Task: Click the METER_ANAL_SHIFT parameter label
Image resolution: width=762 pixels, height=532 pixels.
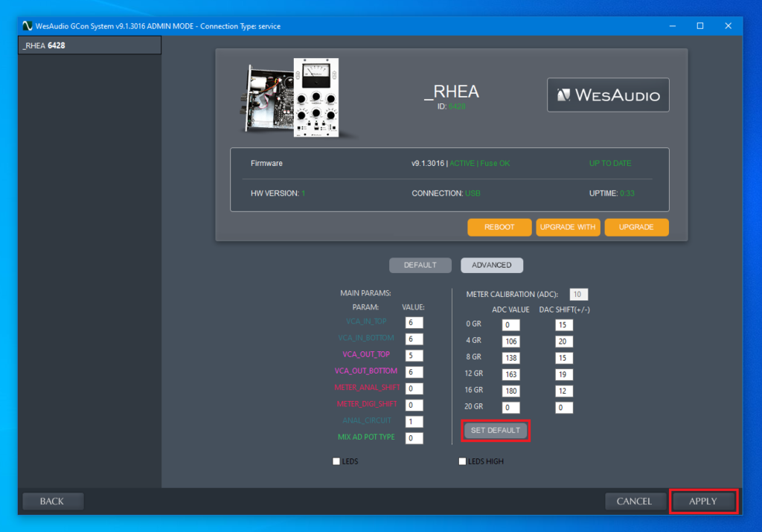Action: [x=367, y=388]
